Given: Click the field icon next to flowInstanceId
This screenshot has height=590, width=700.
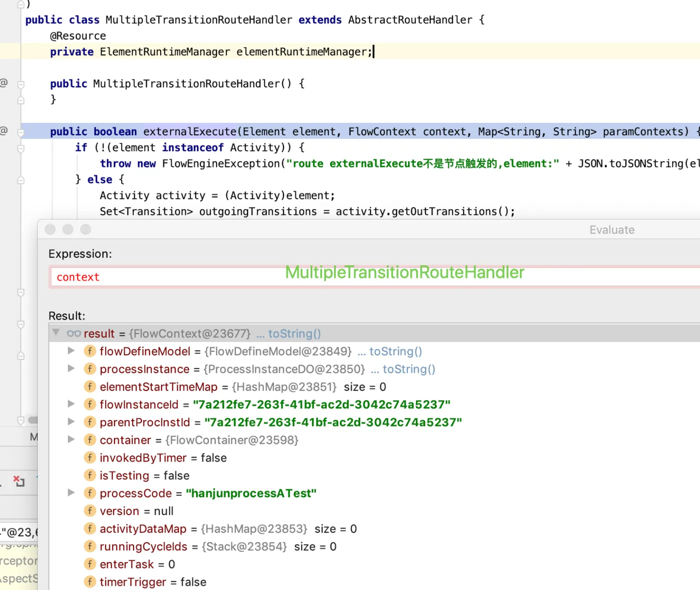Looking at the screenshot, I should tap(90, 404).
